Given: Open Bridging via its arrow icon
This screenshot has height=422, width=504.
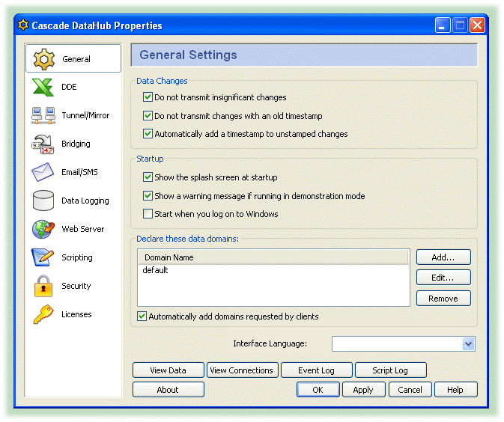Looking at the screenshot, I should pyautogui.click(x=43, y=144).
